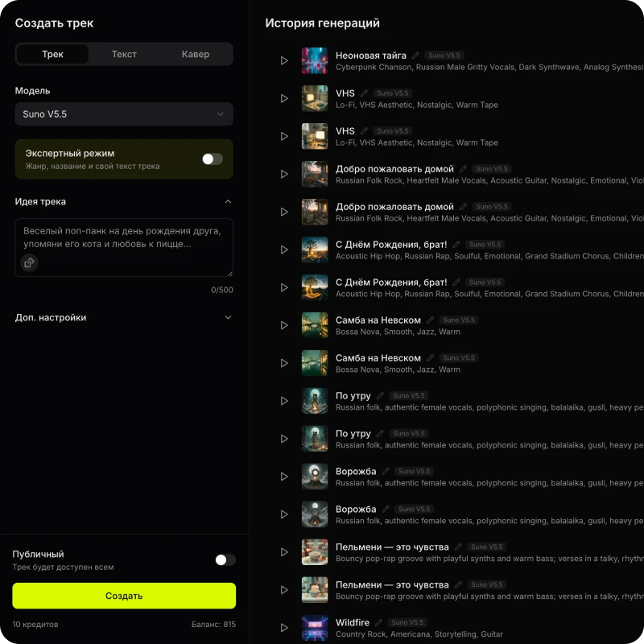Expand the Доп. настройки section
The image size is (644, 644).
(228, 318)
